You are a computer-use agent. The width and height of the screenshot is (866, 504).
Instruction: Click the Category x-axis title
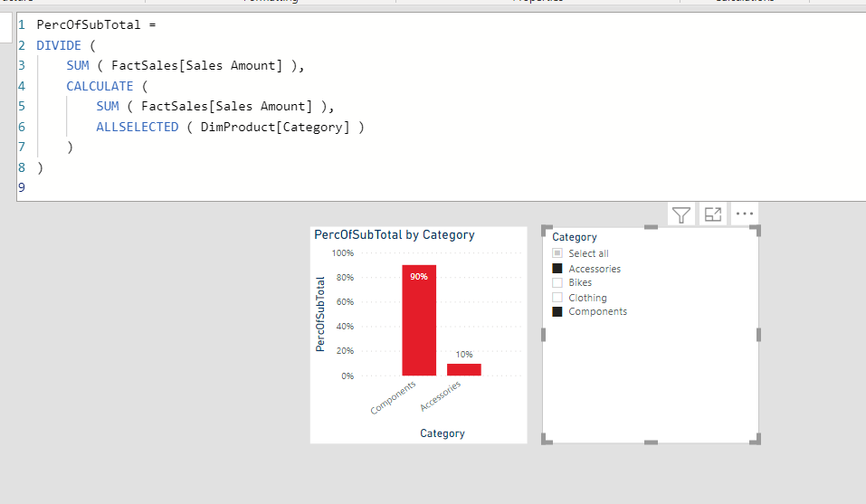(x=443, y=433)
